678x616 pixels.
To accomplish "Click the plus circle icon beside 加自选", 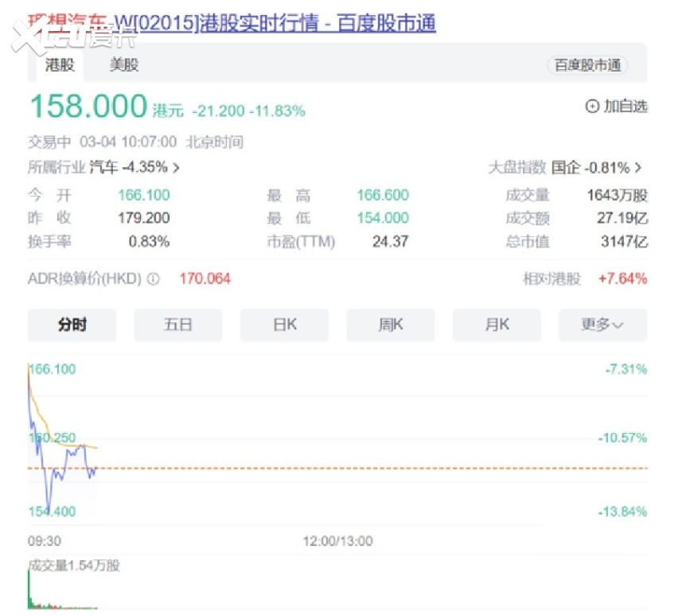I will (592, 106).
